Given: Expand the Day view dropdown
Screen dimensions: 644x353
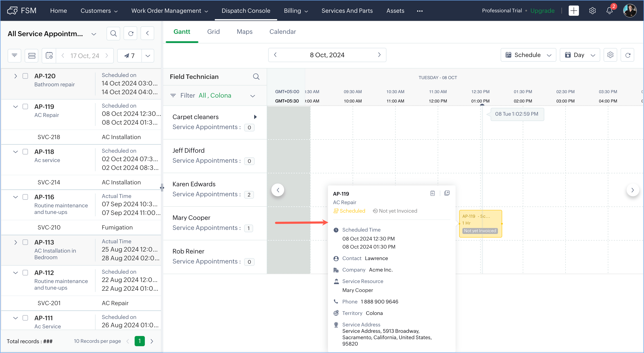Looking at the screenshot, I should 580,55.
